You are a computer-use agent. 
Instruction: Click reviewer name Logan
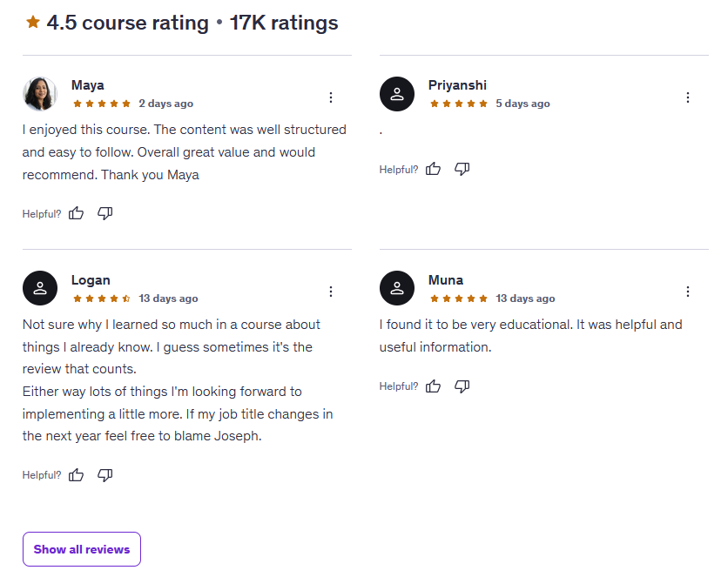(91, 280)
